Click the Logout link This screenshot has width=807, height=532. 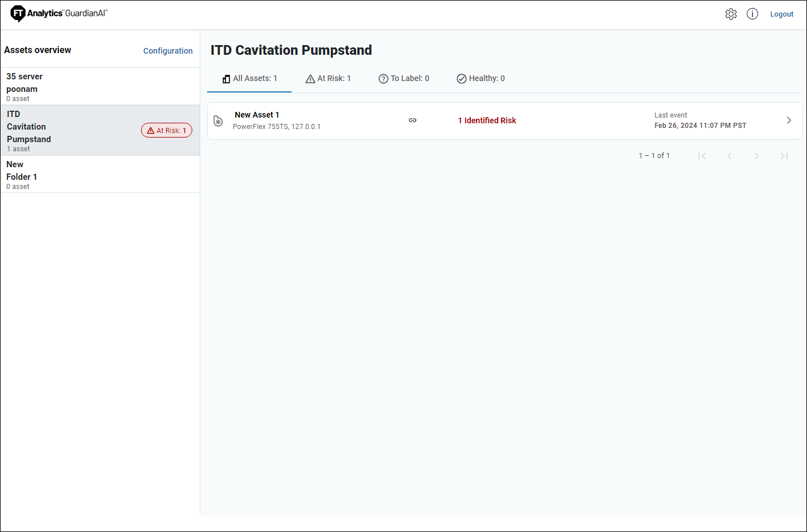tap(781, 14)
